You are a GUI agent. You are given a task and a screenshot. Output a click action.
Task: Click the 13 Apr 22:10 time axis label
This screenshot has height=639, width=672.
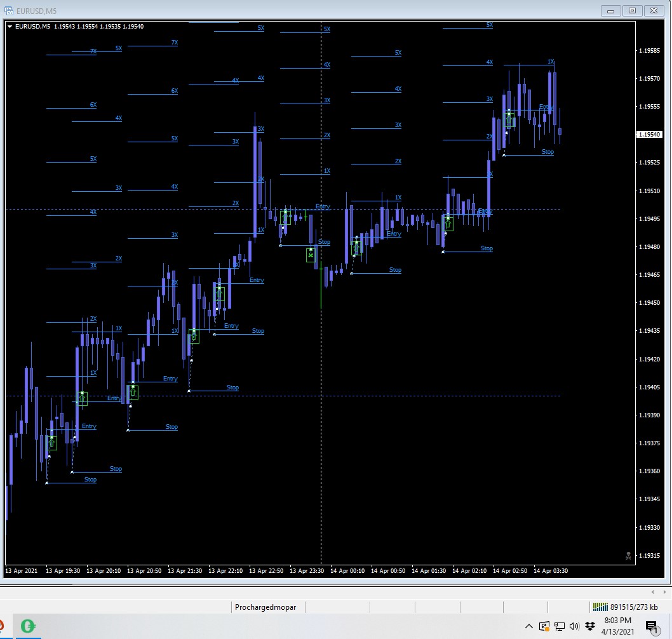point(225,571)
